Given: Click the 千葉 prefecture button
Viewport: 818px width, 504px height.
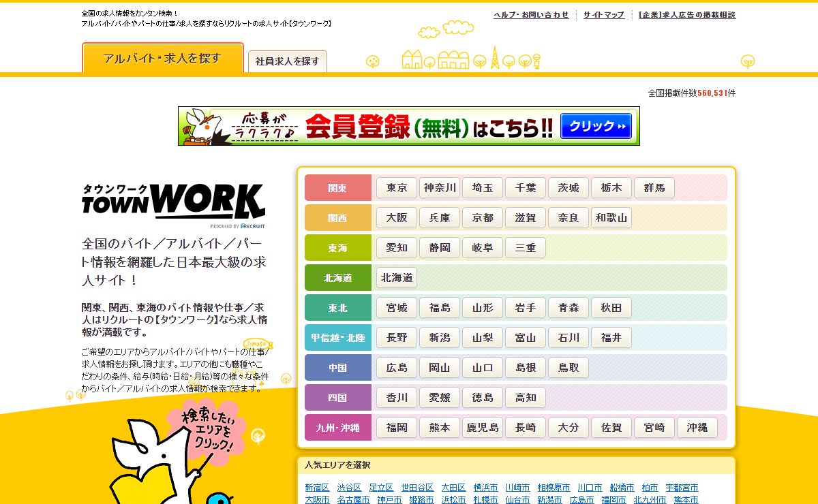Looking at the screenshot, I should (526, 188).
